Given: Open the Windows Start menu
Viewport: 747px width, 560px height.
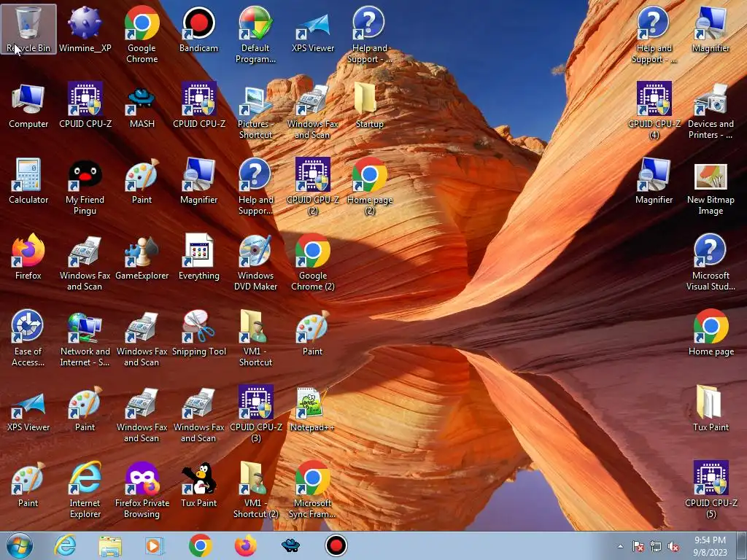Looking at the screenshot, I should pyautogui.click(x=20, y=545).
